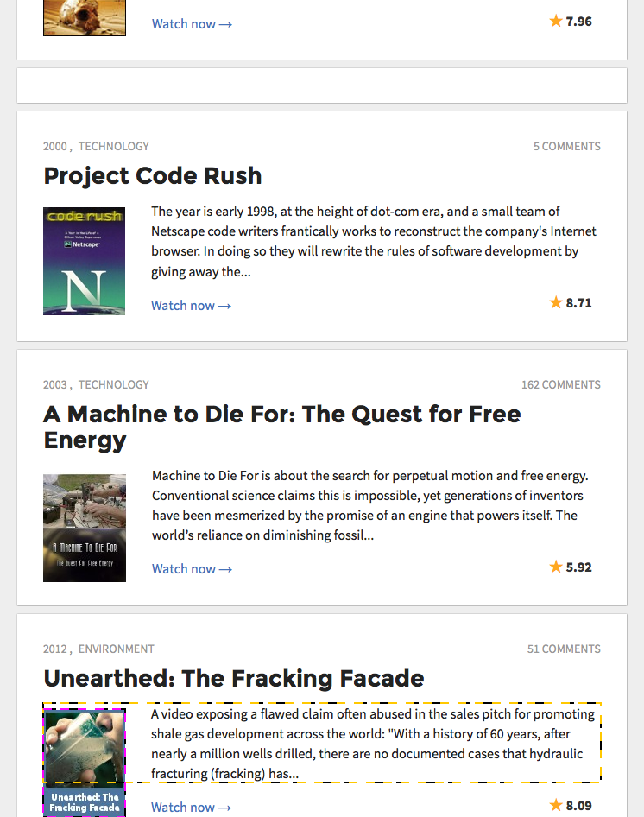
Task: Click the star icon beside 7.96 rating
Action: 555,21
